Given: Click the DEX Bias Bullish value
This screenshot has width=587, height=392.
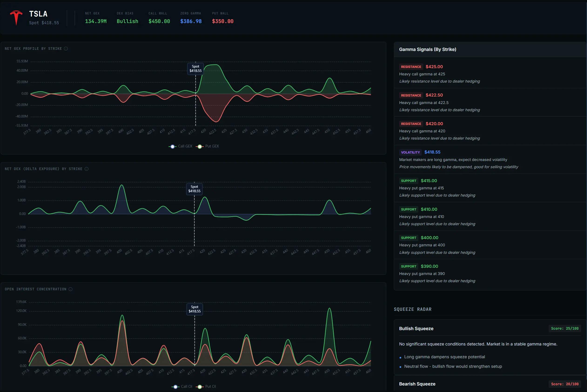Looking at the screenshot, I should point(127,21).
